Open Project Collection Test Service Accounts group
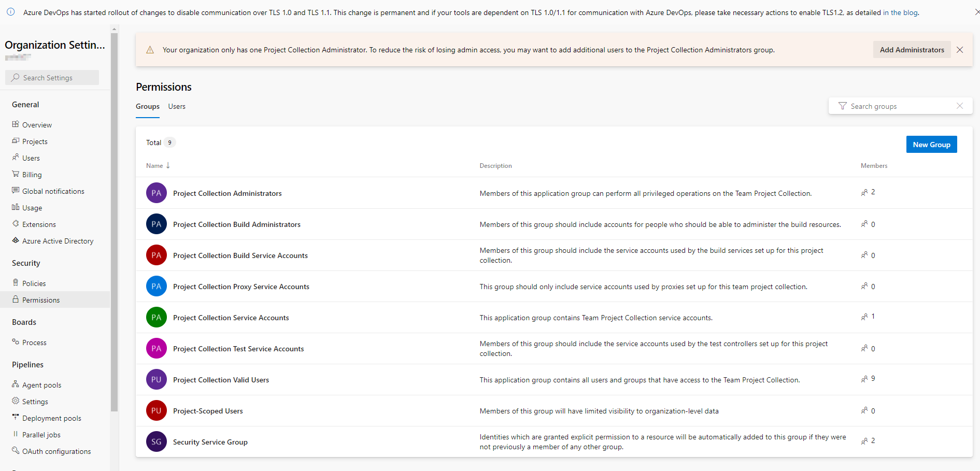 [238, 349]
